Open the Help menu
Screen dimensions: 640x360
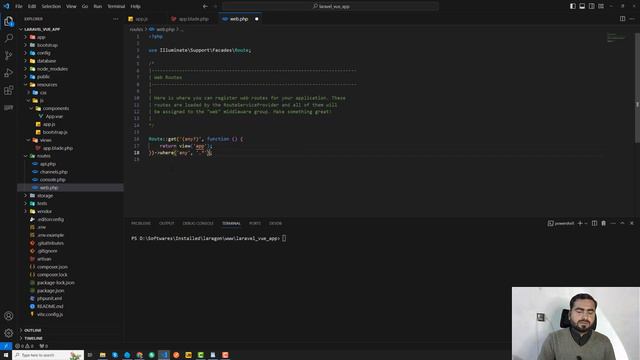coord(136,6)
